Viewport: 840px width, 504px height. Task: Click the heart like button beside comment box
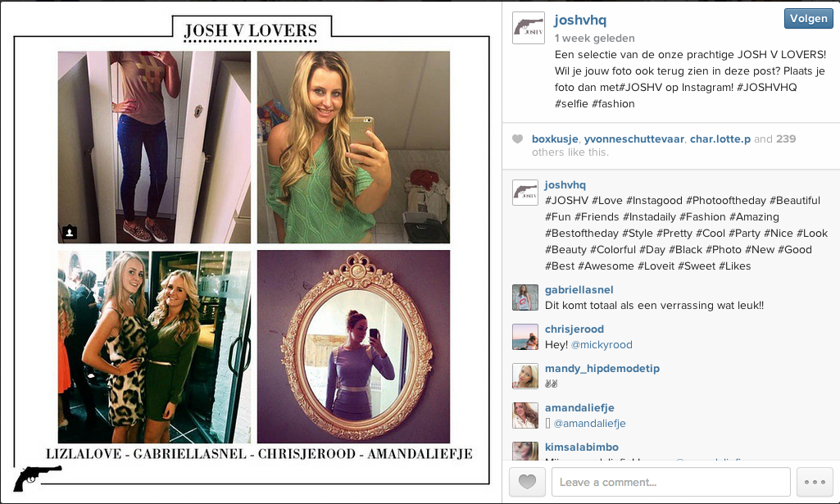click(527, 482)
